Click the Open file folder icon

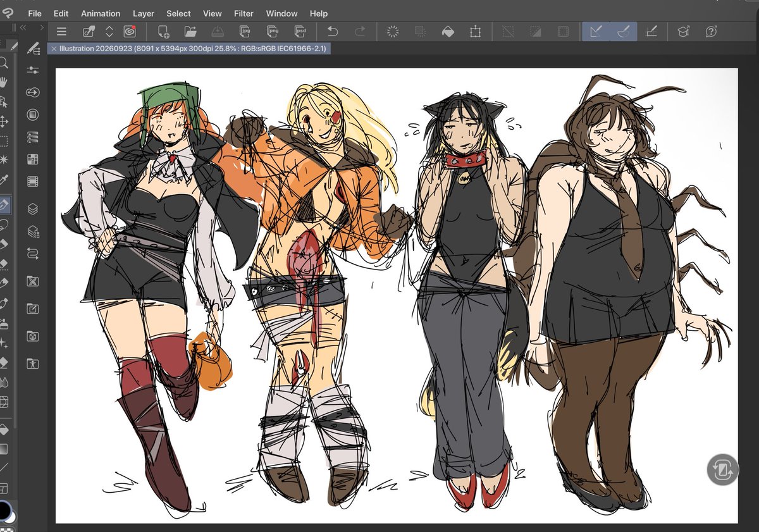[190, 32]
